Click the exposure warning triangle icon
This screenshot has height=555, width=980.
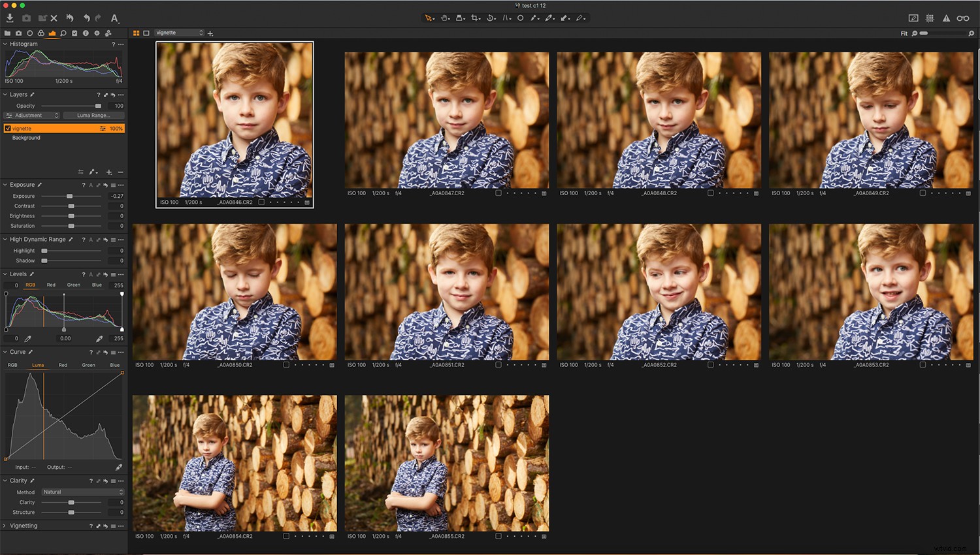point(946,18)
